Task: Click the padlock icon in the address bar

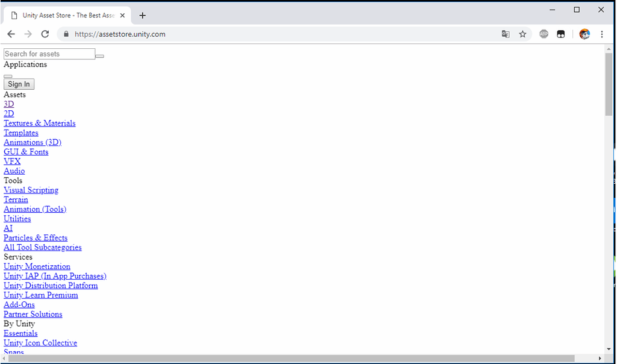Action: point(65,34)
